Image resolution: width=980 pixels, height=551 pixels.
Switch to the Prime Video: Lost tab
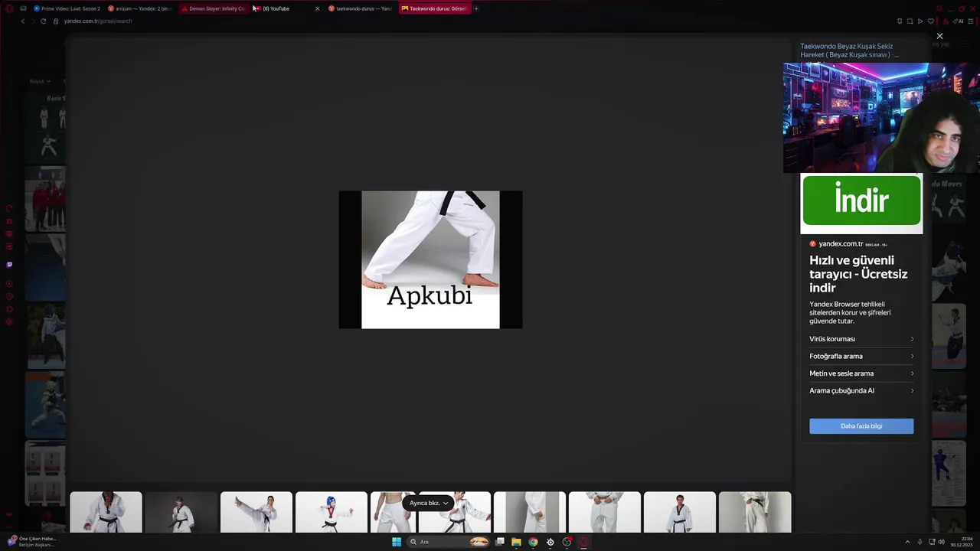tap(67, 8)
